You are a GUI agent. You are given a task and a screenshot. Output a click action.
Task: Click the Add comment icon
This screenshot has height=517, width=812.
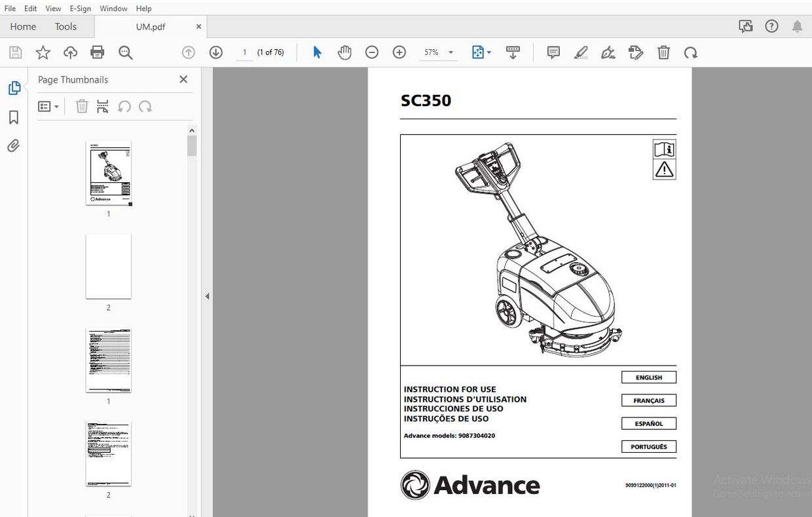coord(553,52)
